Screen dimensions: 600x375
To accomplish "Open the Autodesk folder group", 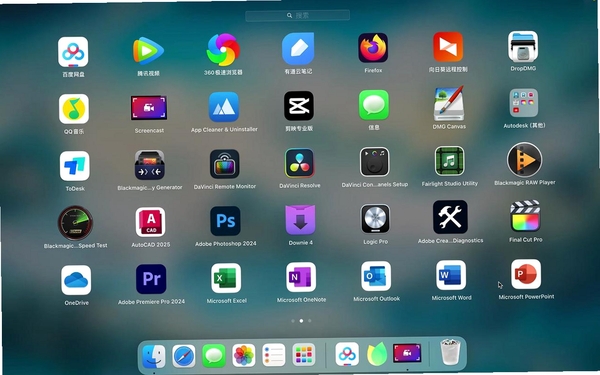I will point(523,103).
